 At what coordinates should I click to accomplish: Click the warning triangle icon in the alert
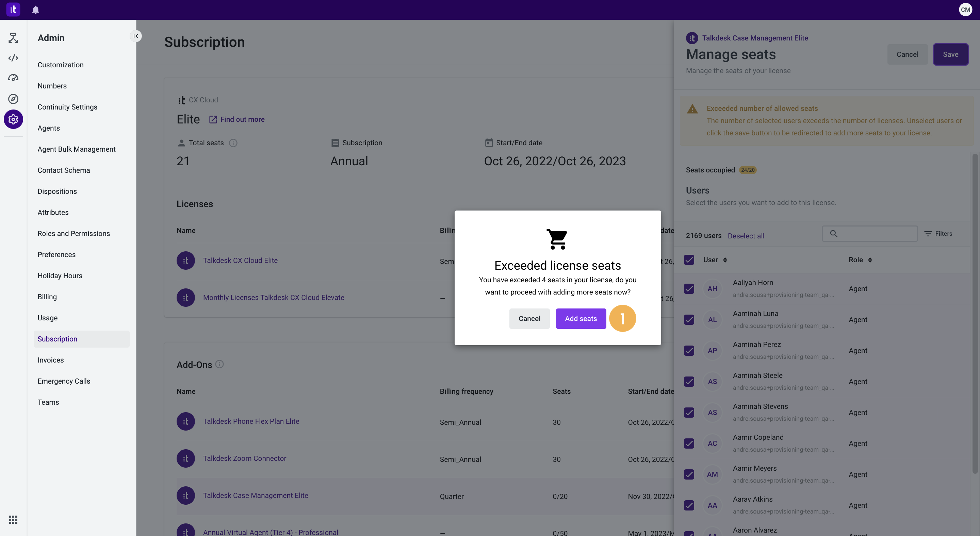coord(692,109)
